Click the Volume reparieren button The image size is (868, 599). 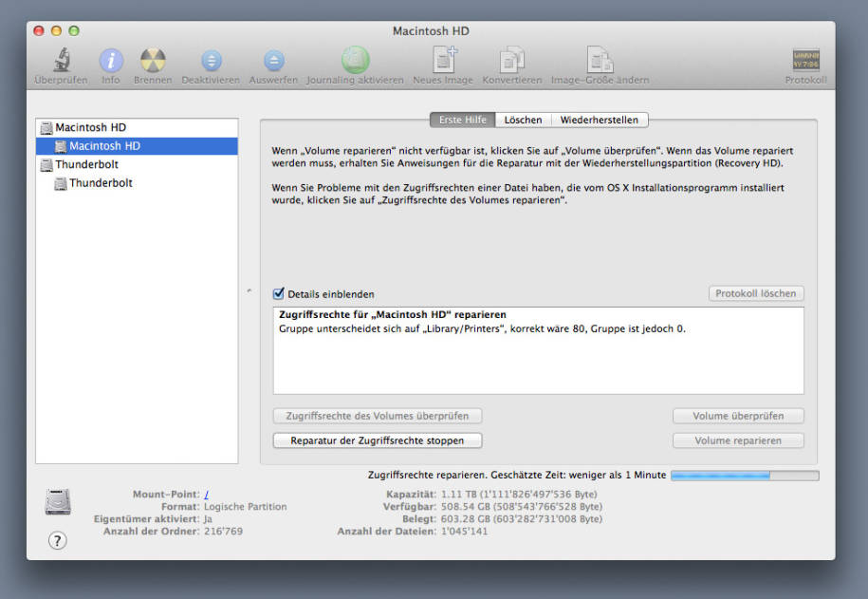click(738, 440)
